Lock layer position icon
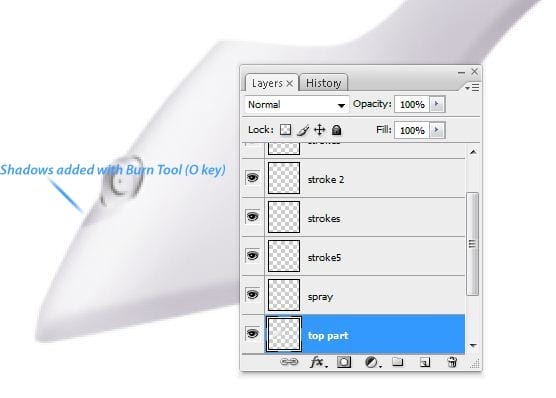The height and width of the screenshot is (398, 556). point(319,130)
